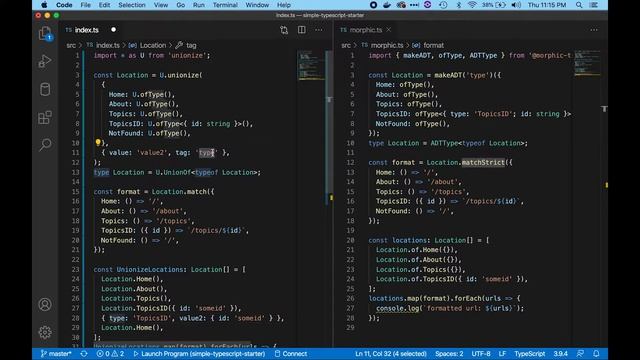Screen dimensions: 640x360
Task: Open the Help menu
Action: click(284, 5)
